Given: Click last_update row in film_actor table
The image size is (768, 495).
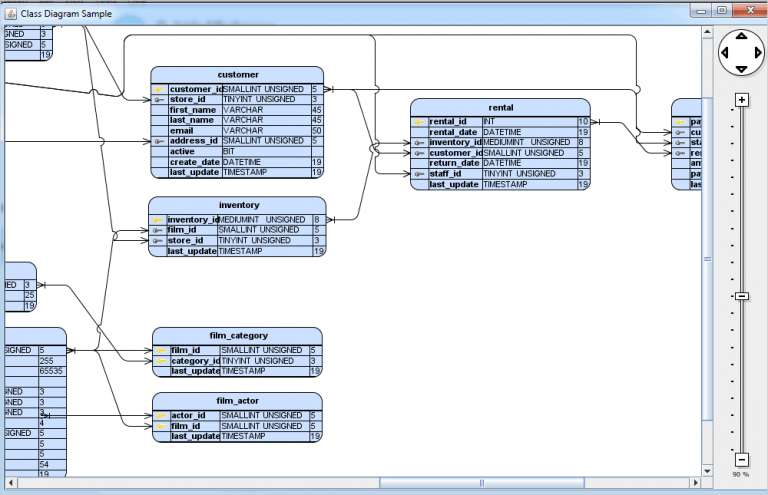Looking at the screenshot, I should [238, 437].
